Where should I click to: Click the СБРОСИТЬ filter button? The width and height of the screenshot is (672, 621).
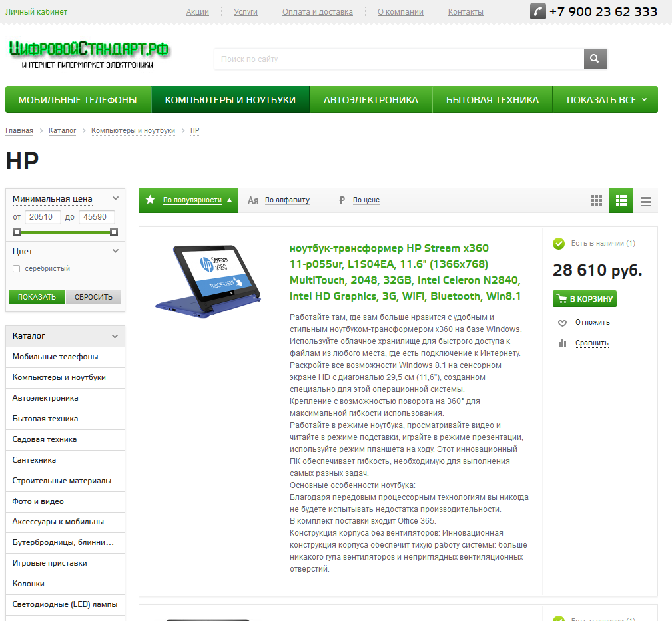93,297
